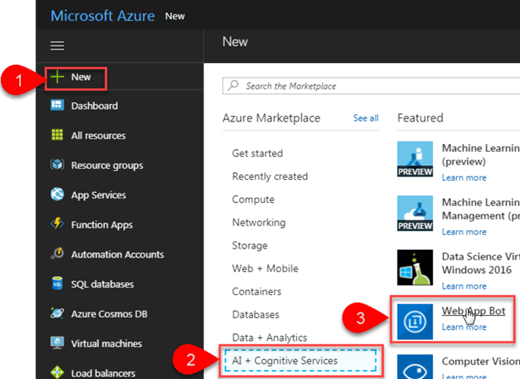Click the Web App Bot tile icon
This screenshot has height=379, width=520.
tap(415, 322)
